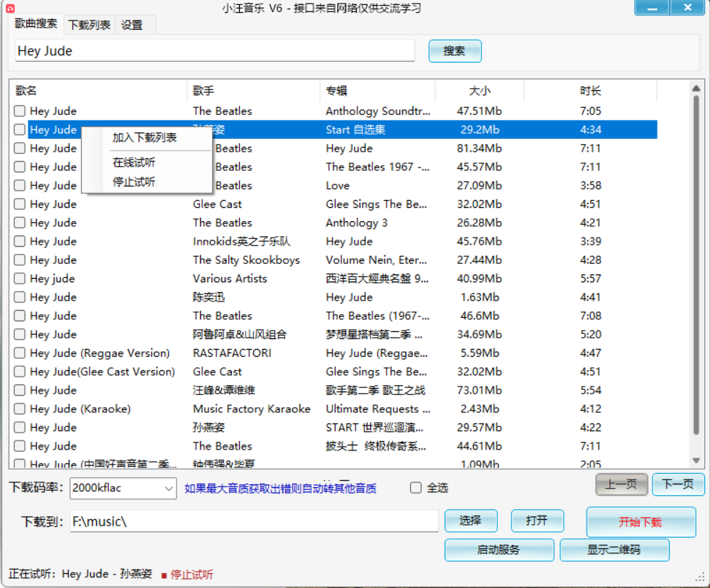Choose 停止试听 from context menu
The height and width of the screenshot is (588, 710).
[x=134, y=182]
